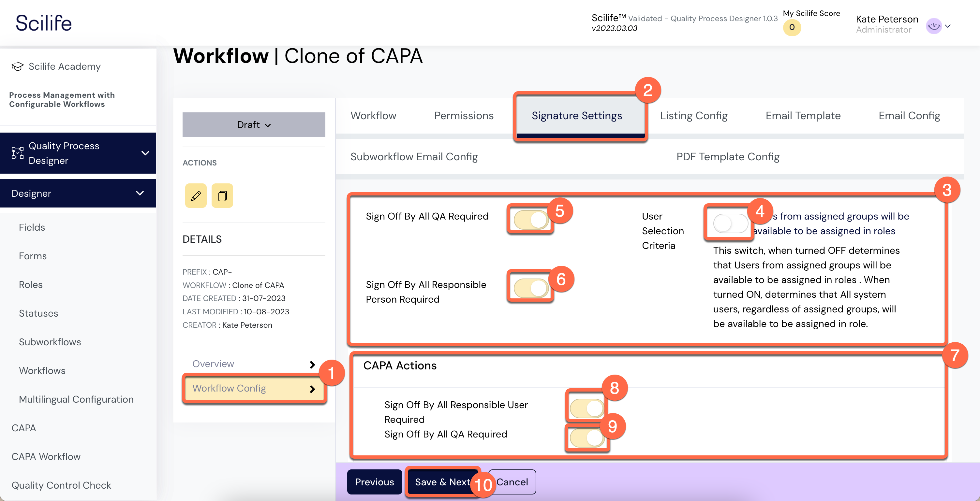Screen dimensions: 980x501
Task: Open the user account dropdown arrow
Action: pyautogui.click(x=948, y=26)
